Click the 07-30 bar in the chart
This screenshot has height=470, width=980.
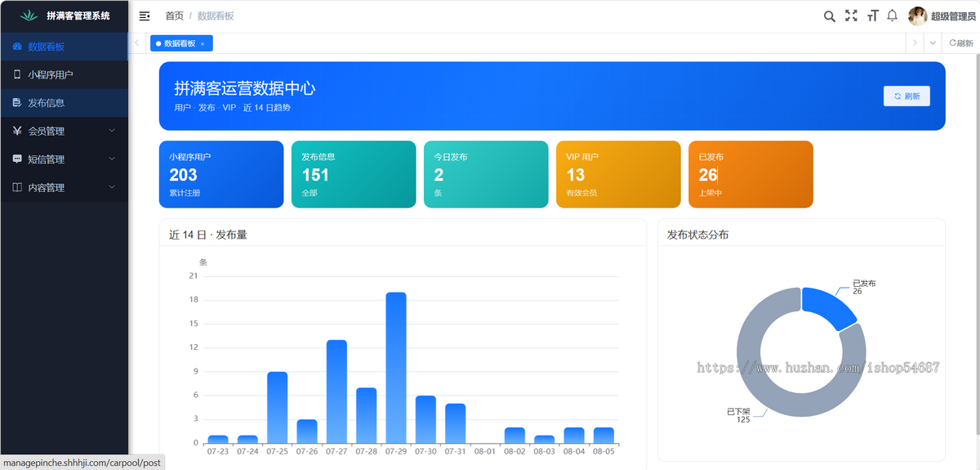425,419
